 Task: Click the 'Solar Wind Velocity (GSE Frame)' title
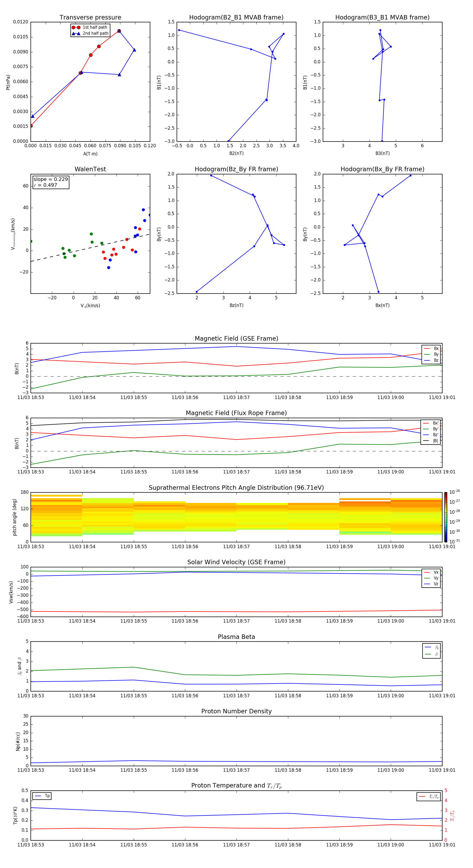[236, 562]
